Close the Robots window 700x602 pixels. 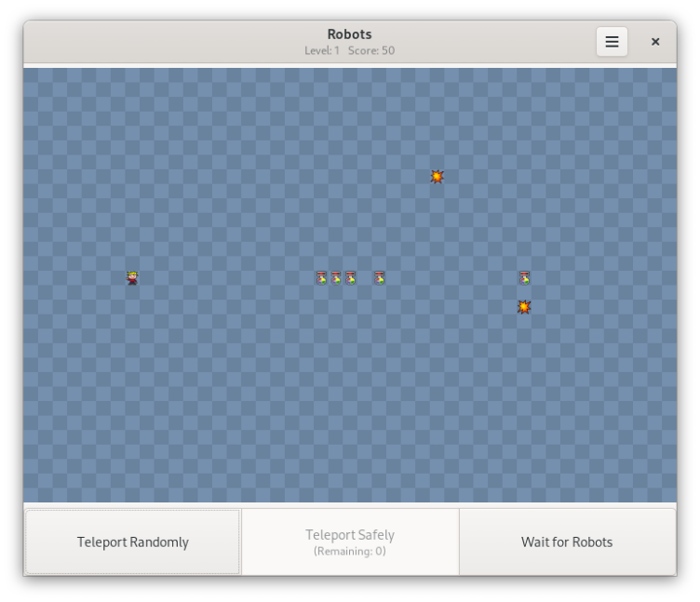click(x=655, y=42)
